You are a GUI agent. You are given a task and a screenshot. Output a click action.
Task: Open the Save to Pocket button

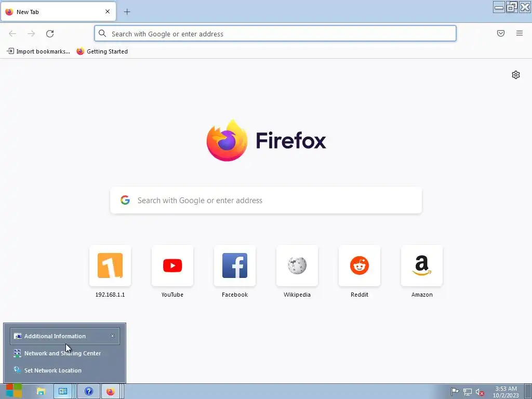tap(501, 33)
